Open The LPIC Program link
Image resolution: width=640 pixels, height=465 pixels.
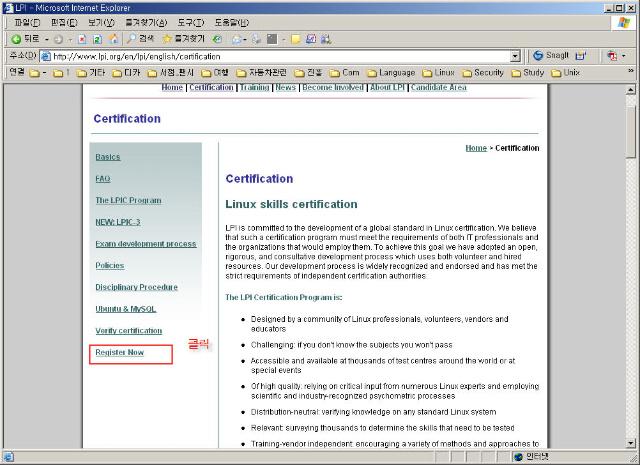[x=128, y=200]
